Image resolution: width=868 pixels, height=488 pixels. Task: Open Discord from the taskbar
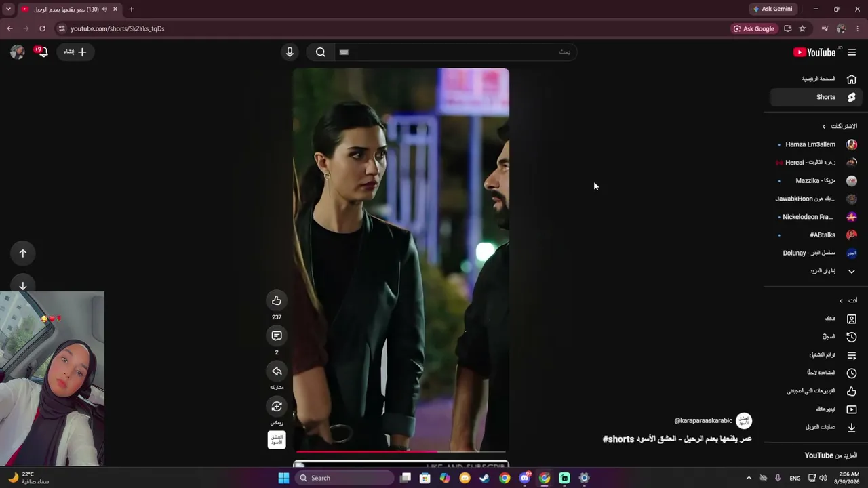coord(524,478)
